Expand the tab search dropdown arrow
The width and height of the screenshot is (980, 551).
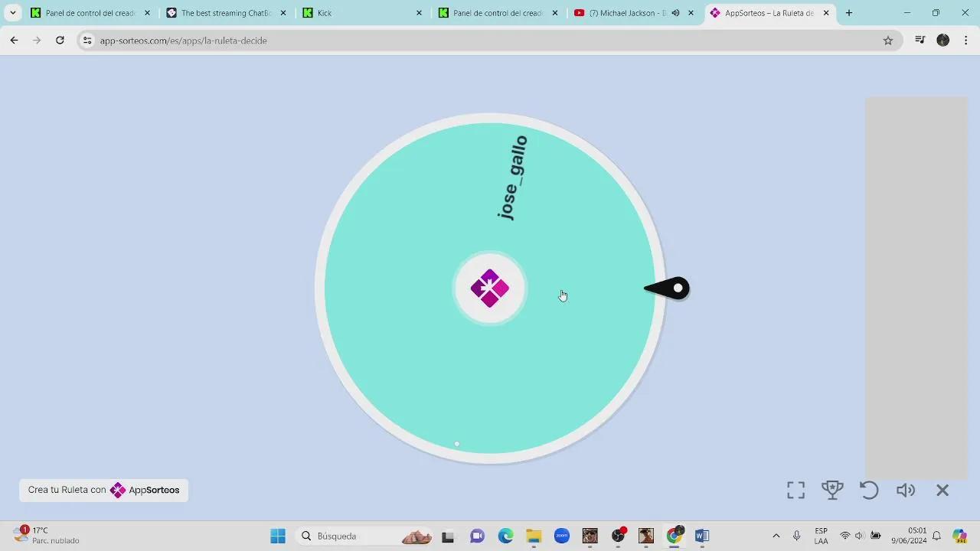click(13, 13)
